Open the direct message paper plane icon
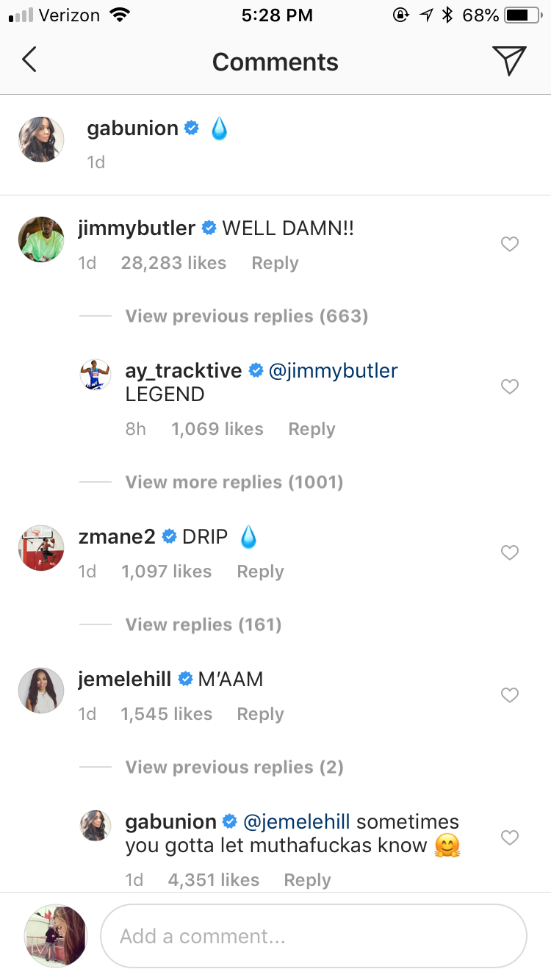The height and width of the screenshot is (980, 551). coord(509,60)
